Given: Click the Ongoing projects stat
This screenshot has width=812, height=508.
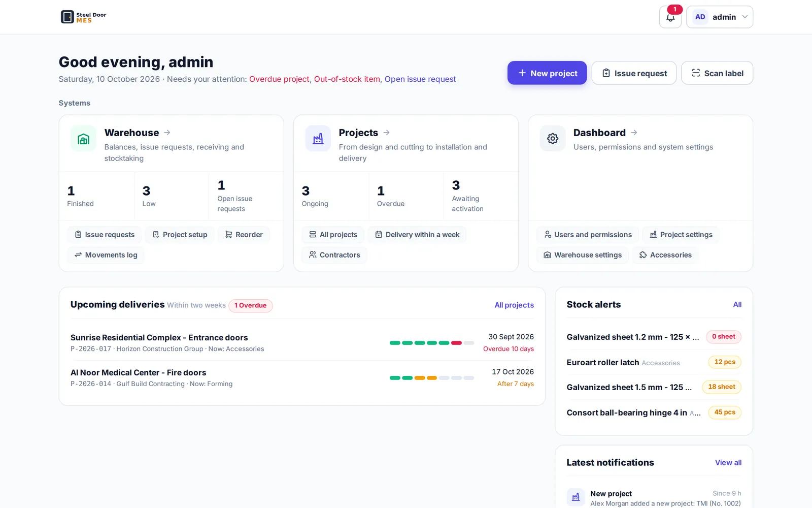Looking at the screenshot, I should coord(331,196).
